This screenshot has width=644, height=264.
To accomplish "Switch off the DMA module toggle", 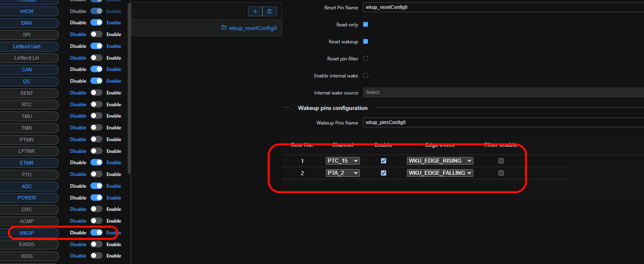I will 96,23.
